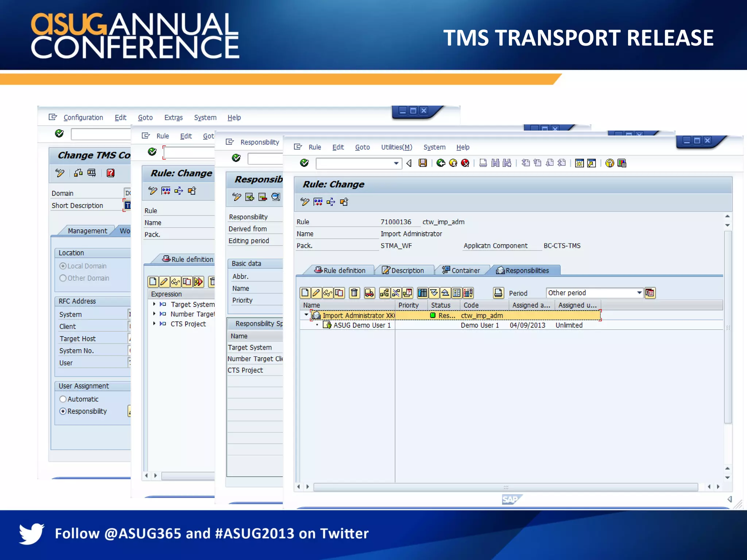The height and width of the screenshot is (560, 747).
Task: Click scroll-down arrow at bottom right of list
Action: 727,478
